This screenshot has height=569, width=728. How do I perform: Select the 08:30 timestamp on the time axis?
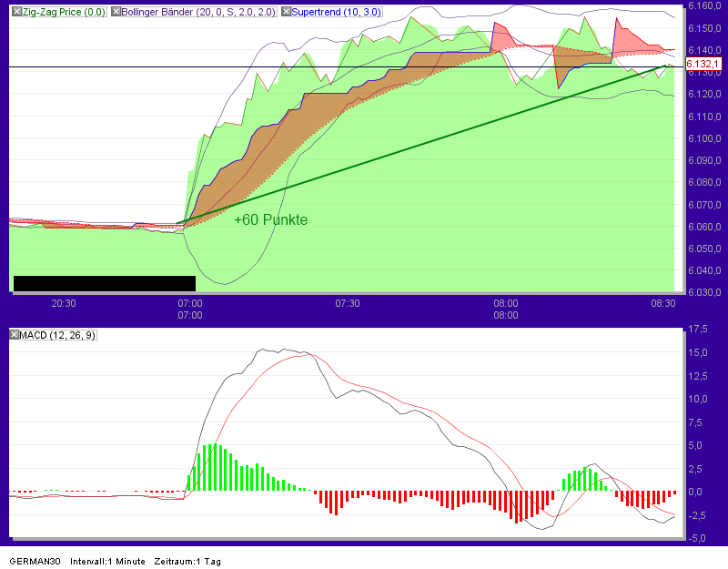[x=663, y=303]
